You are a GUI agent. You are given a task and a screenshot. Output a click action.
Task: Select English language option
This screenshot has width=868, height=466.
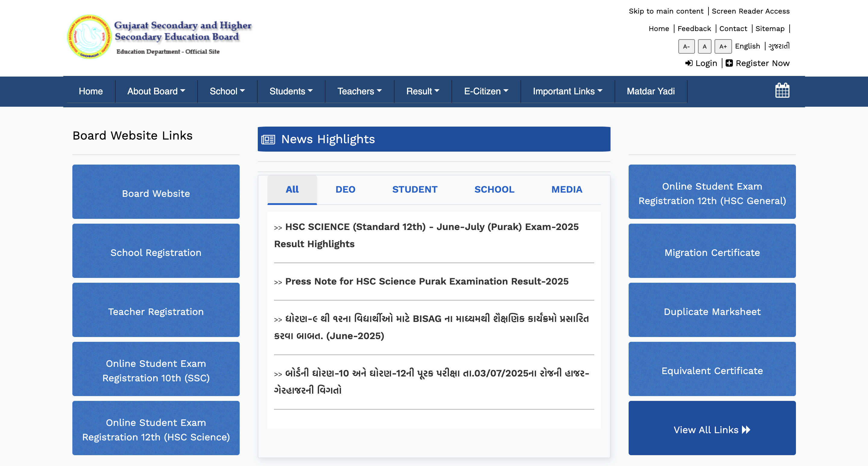click(x=747, y=46)
